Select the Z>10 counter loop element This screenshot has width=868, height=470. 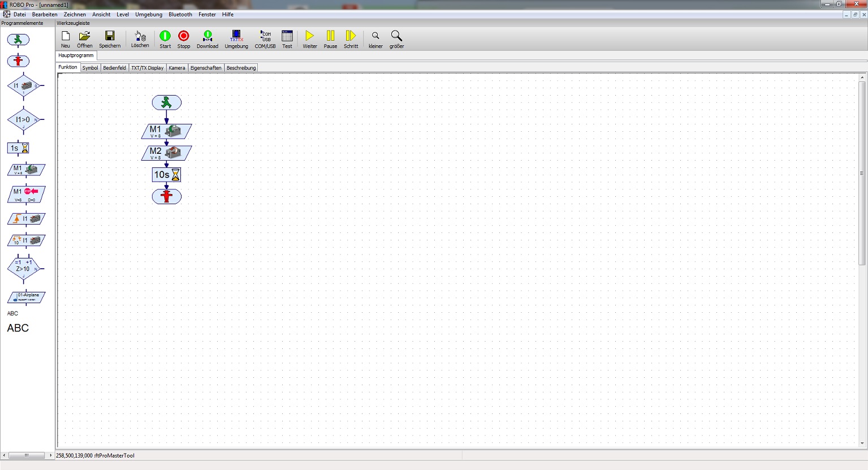tap(23, 268)
